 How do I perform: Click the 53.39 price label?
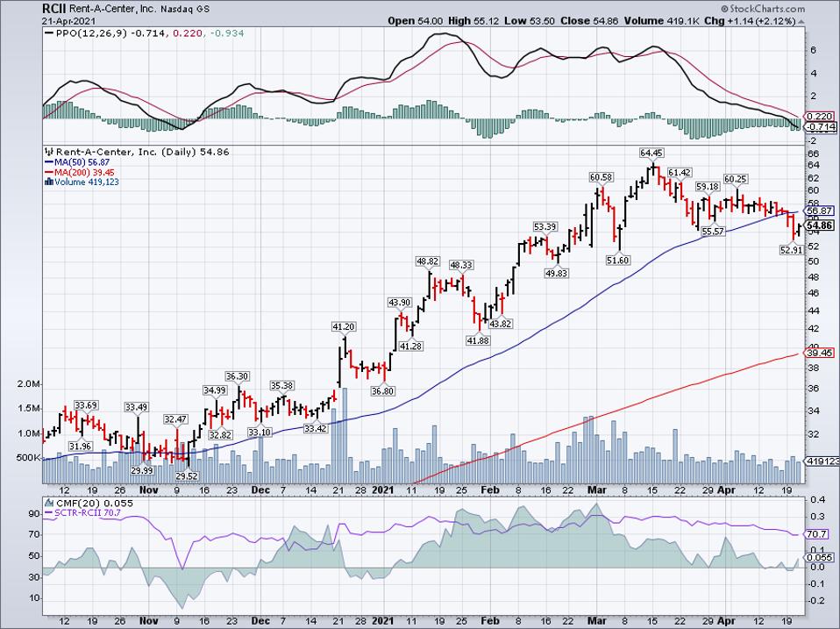click(545, 227)
